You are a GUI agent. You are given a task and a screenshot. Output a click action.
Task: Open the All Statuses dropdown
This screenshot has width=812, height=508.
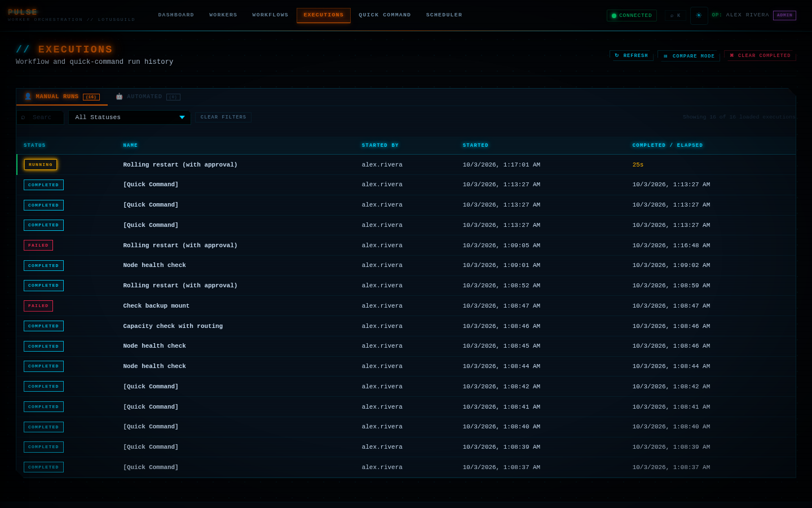click(130, 117)
